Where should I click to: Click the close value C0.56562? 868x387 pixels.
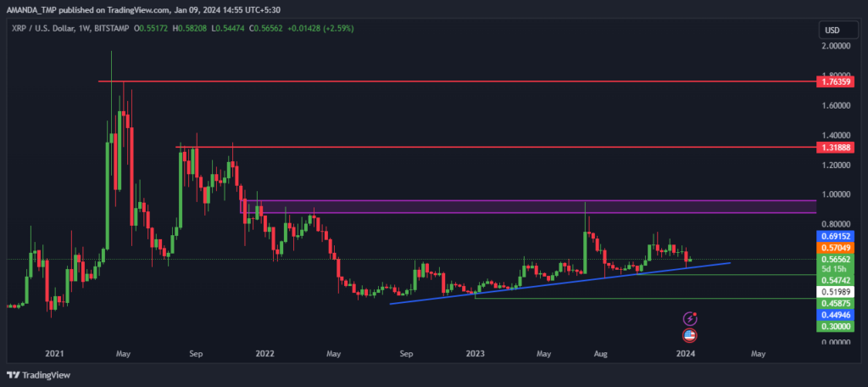(265, 28)
